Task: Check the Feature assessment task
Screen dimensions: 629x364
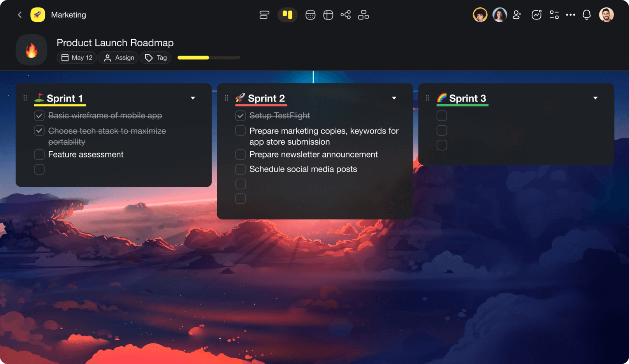Action: point(39,155)
